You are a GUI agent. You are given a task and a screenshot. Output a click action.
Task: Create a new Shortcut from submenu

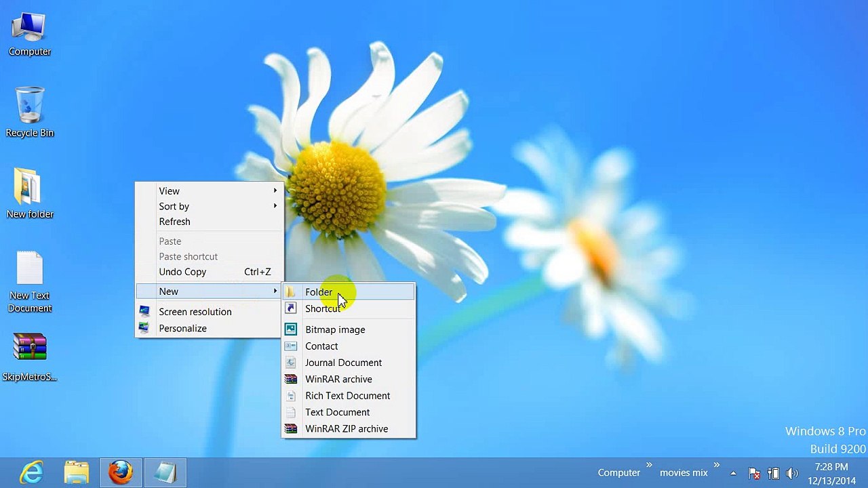pyautogui.click(x=349, y=308)
